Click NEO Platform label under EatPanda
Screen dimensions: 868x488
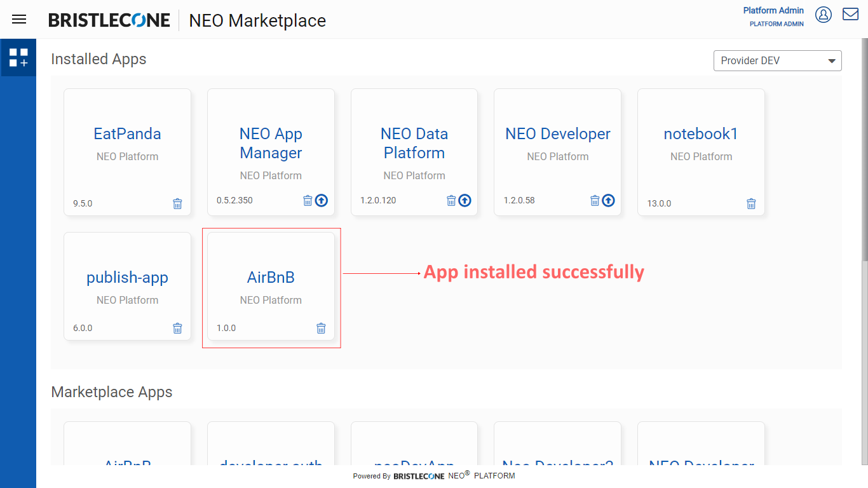click(127, 156)
